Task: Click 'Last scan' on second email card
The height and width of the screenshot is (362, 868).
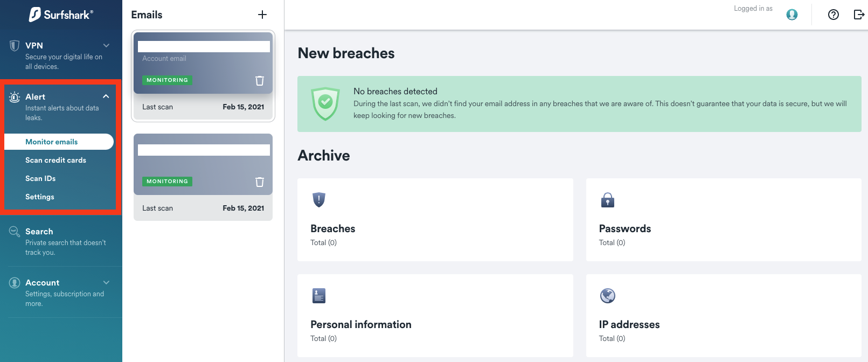Action: [157, 208]
